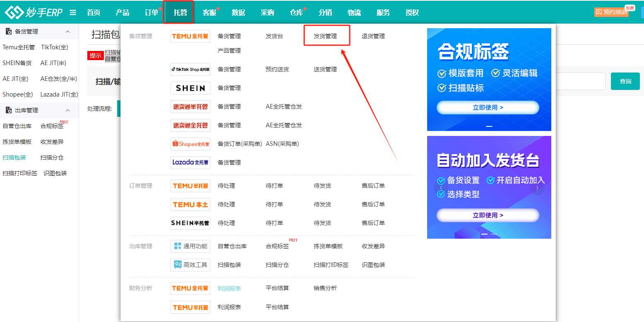Click the 预约培训 chat icon button
Viewport: 644px width, 322px height.
[611, 12]
